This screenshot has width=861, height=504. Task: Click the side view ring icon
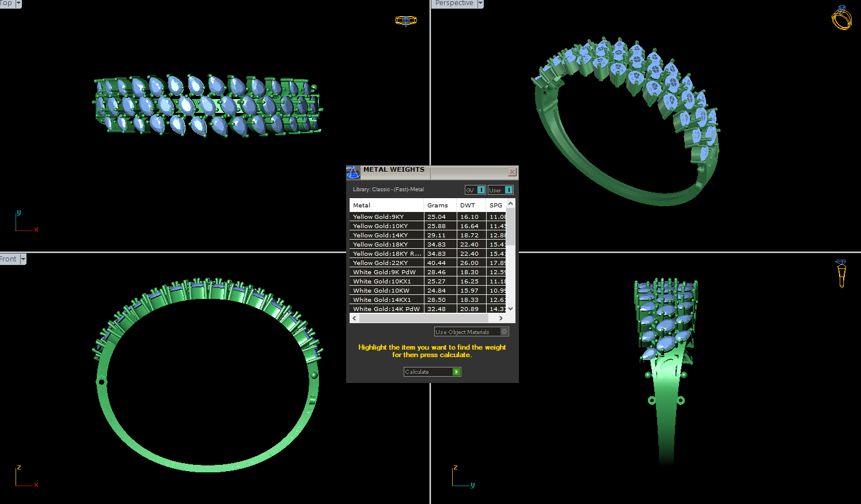[841, 273]
